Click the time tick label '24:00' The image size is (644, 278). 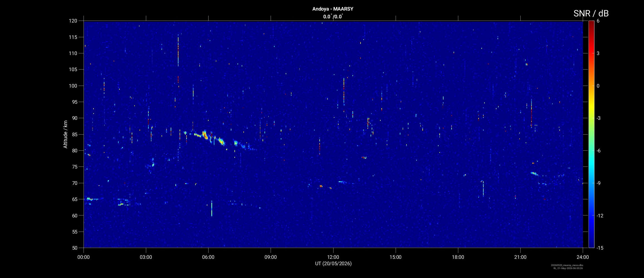coord(583,257)
